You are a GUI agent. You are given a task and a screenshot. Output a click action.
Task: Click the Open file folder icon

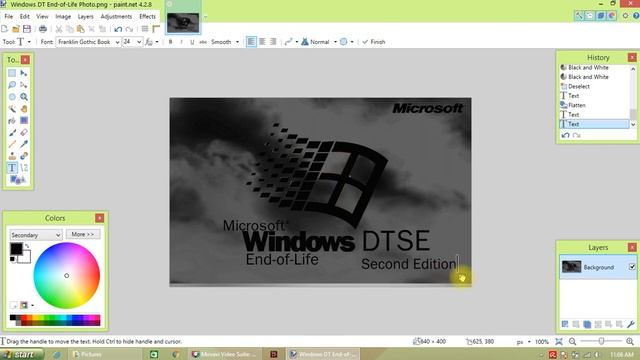click(16, 29)
